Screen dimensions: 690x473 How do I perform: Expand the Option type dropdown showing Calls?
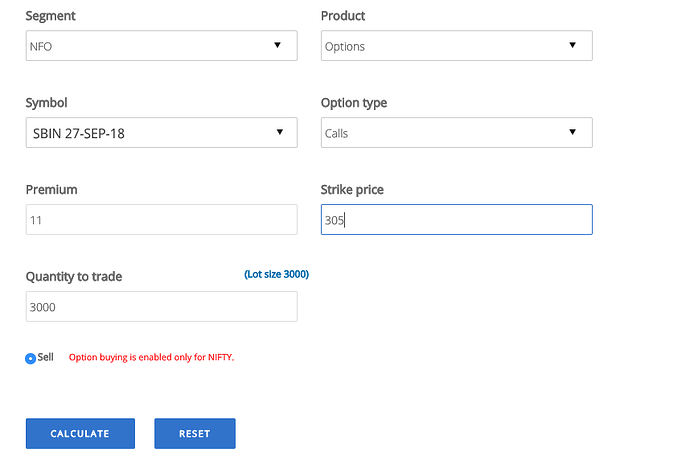457,132
